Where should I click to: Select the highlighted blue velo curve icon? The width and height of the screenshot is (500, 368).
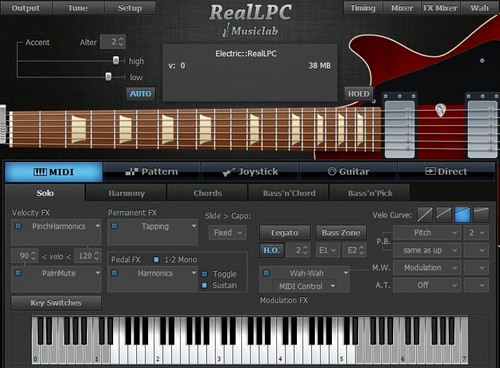point(462,215)
